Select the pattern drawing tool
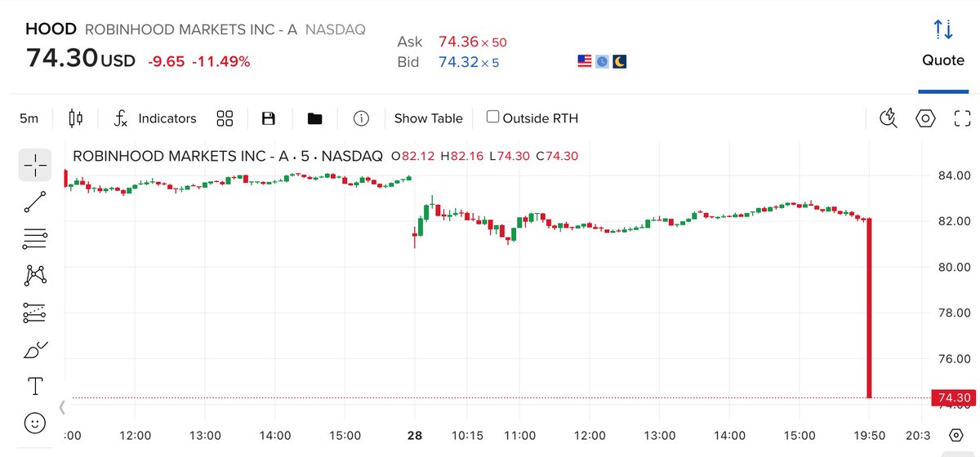Image resolution: width=980 pixels, height=457 pixels. 35,275
